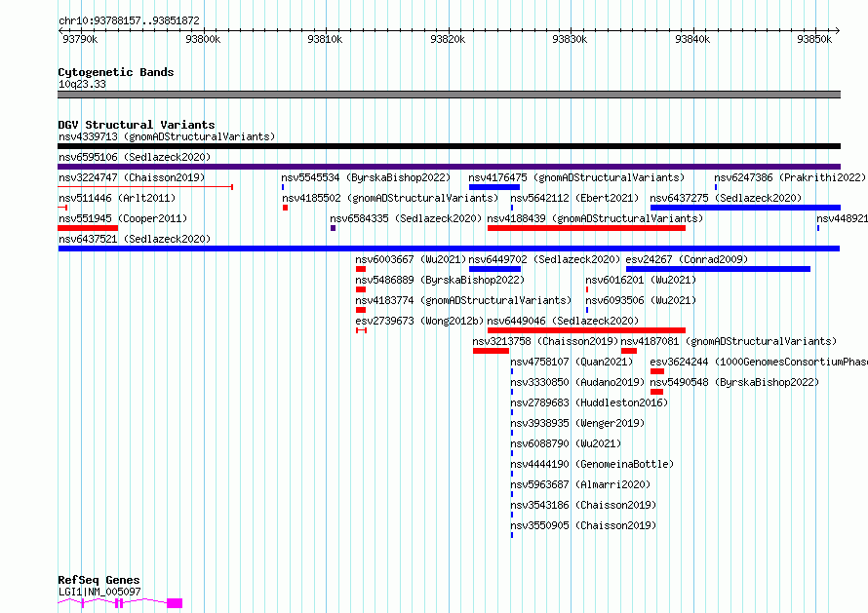This screenshot has width=868, height=613.
Task: Click the blue nsv4176475 variant bar
Action: tap(493, 187)
